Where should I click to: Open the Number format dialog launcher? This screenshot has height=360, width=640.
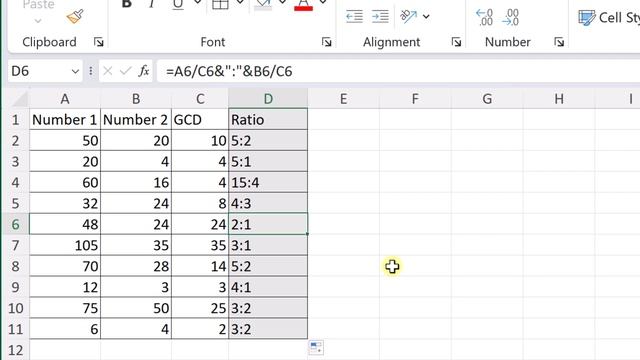559,42
